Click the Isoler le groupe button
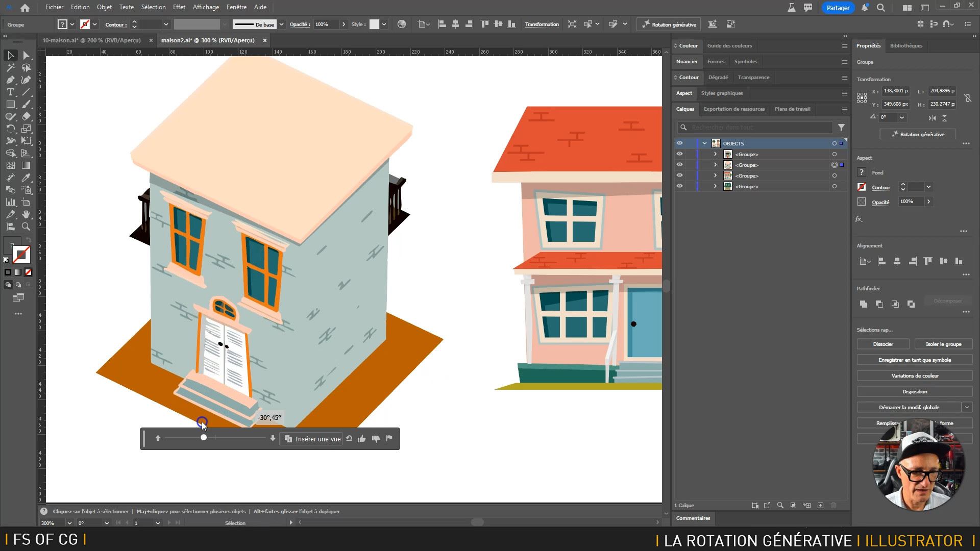 coord(943,344)
